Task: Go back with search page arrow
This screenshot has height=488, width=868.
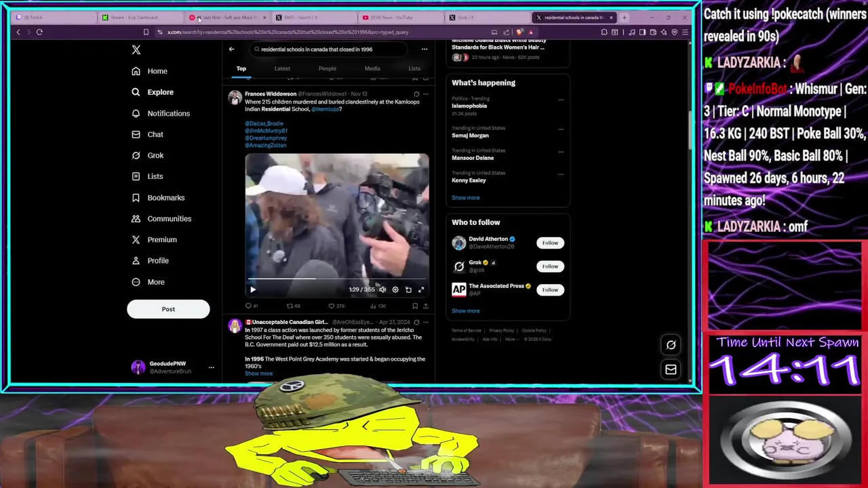Action: pyautogui.click(x=231, y=49)
